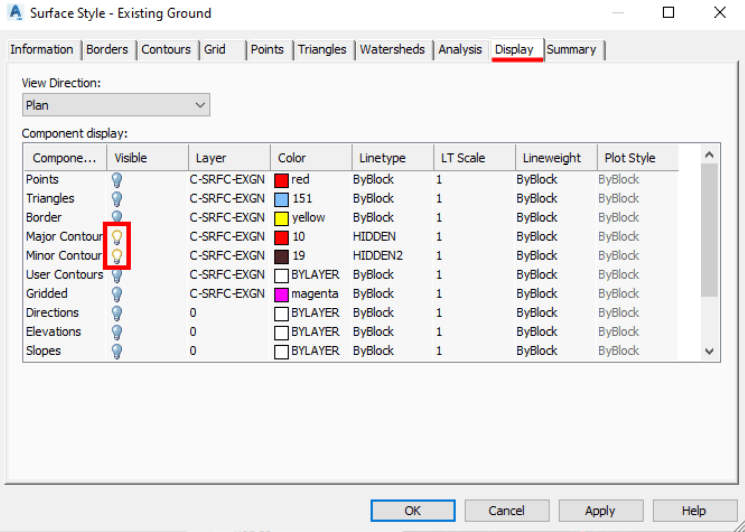Toggle visibility lightbulb for Directions
745x532 pixels.
117,313
